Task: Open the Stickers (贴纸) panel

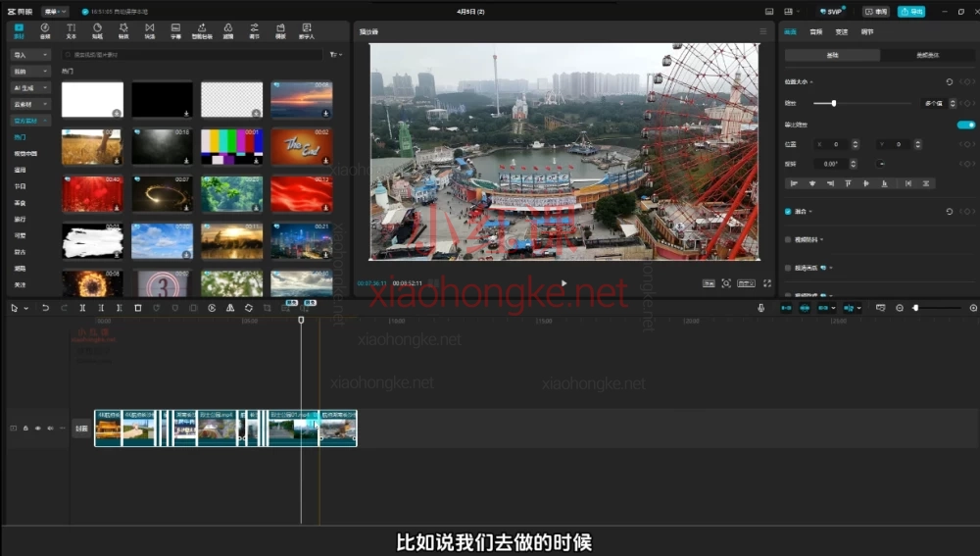Action: [97, 31]
